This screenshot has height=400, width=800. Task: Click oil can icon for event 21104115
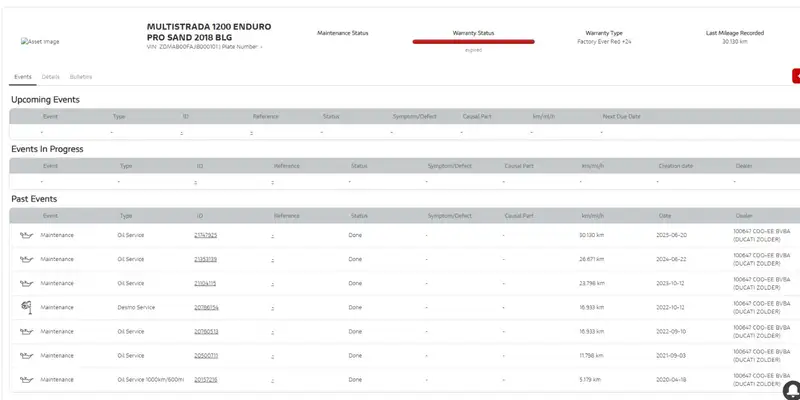(26, 283)
